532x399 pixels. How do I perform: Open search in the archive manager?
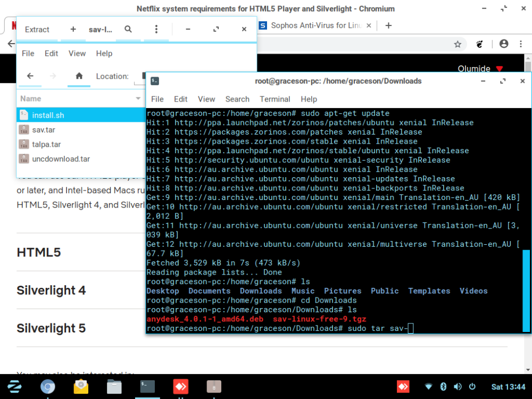[x=128, y=29]
